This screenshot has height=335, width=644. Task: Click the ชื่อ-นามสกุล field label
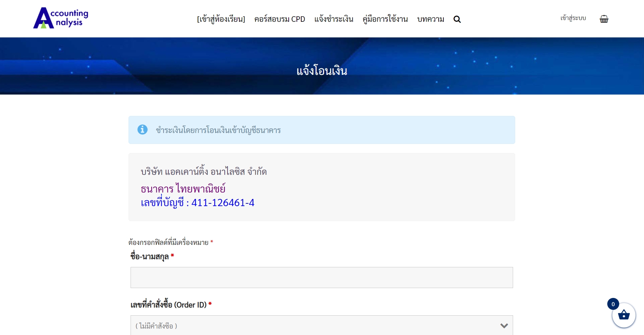click(x=152, y=256)
